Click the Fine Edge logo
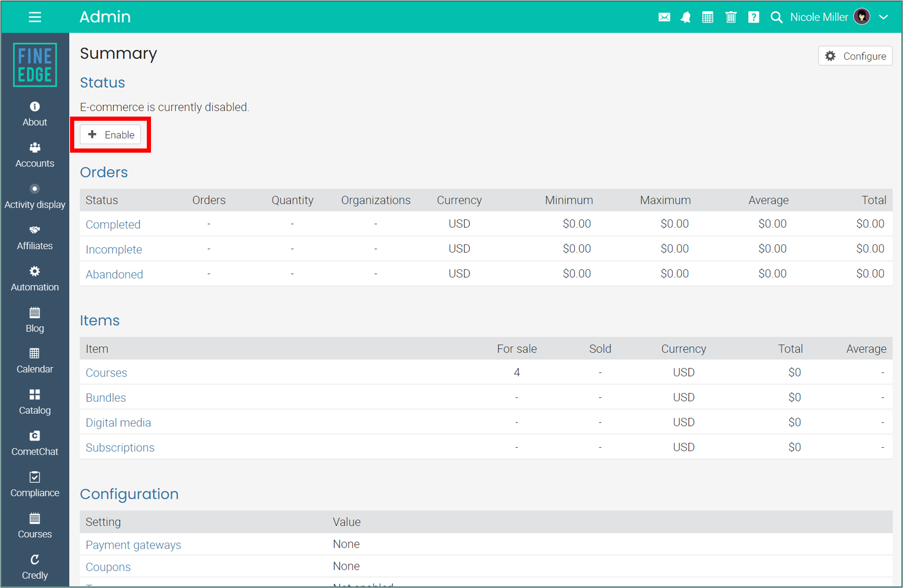903x588 pixels. point(35,65)
